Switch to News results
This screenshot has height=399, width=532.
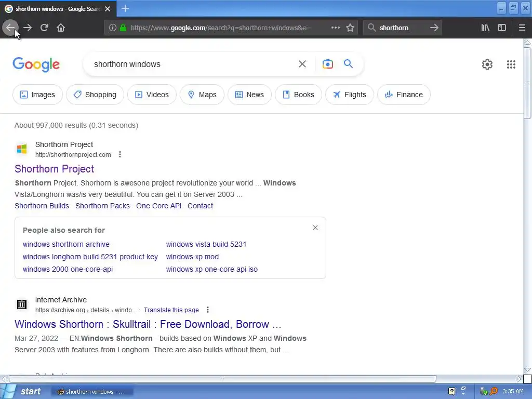point(249,95)
